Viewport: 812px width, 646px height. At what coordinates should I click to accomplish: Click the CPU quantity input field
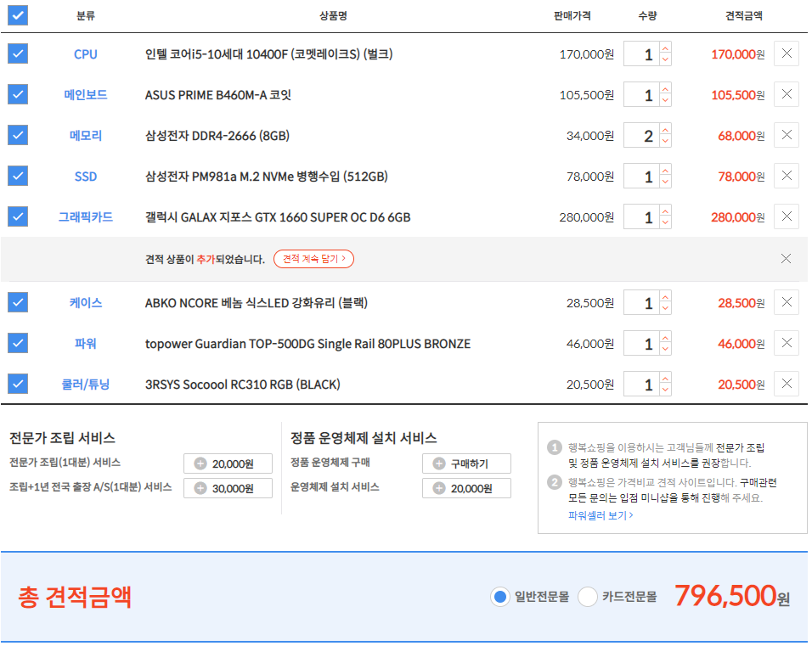click(641, 53)
